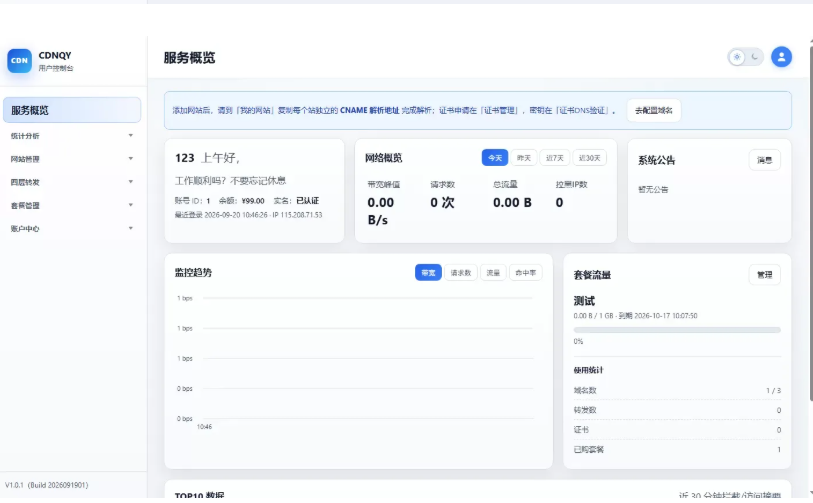Click the 域名数 1 / 3 row
813x503 pixels.
tap(677, 390)
